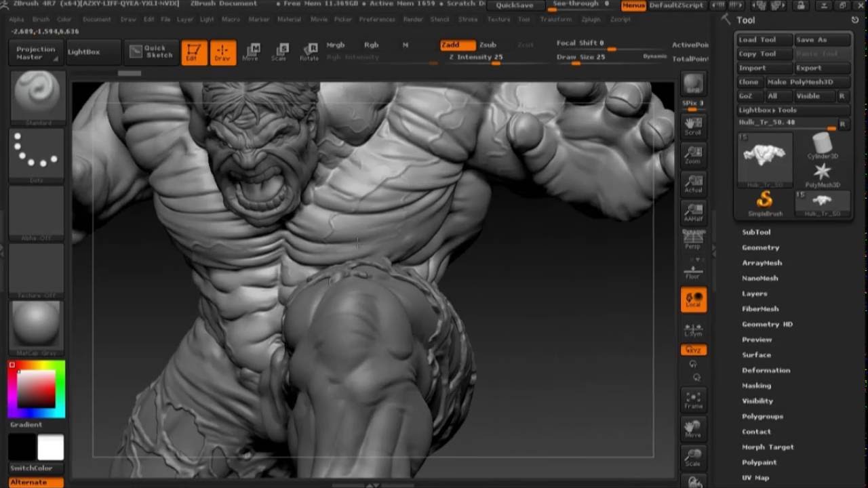Viewport: 868px width, 488px height.
Task: Click the Save As button
Action: [822, 40]
